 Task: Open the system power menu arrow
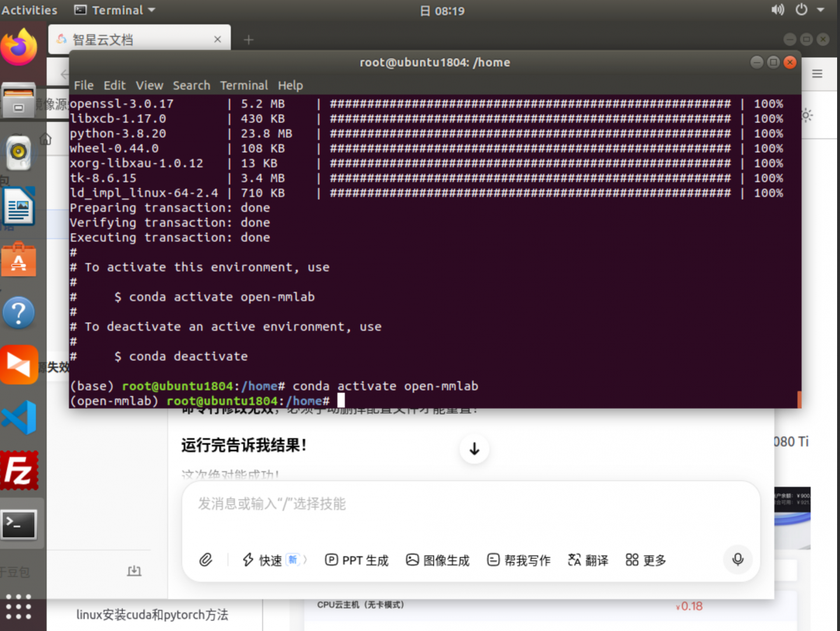tap(820, 10)
